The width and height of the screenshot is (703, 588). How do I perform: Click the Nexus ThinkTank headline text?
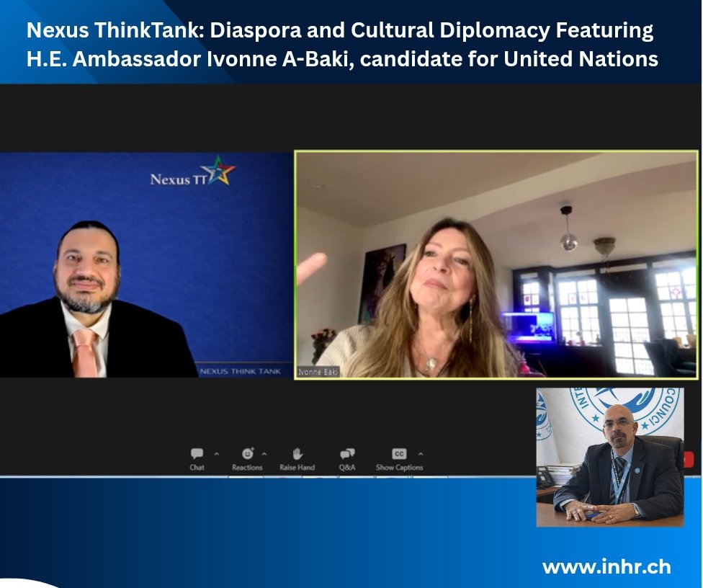click(342, 45)
